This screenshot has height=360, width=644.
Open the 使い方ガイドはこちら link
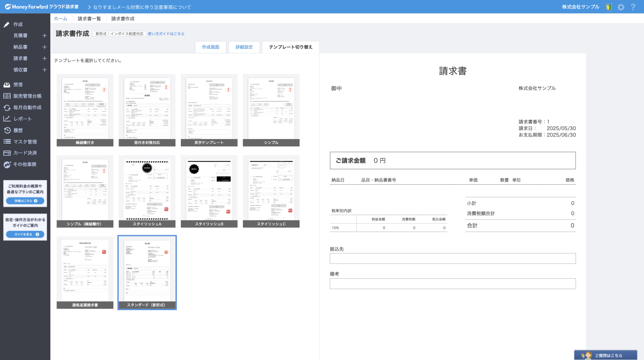coord(166,34)
